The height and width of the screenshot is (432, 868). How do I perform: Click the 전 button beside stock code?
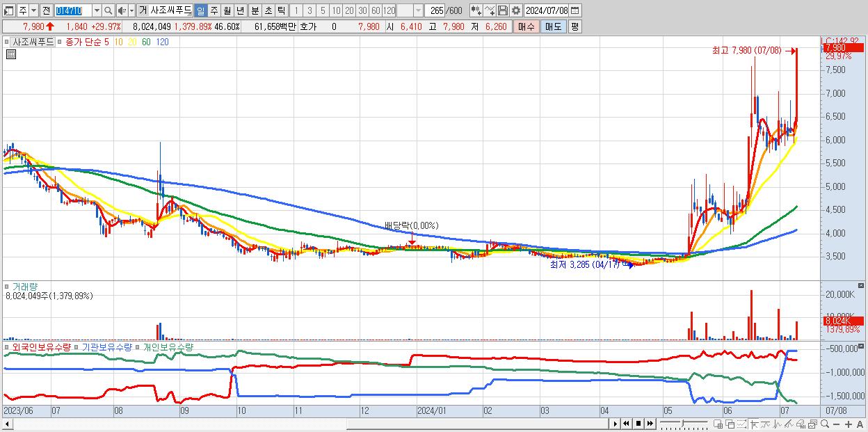[46, 10]
